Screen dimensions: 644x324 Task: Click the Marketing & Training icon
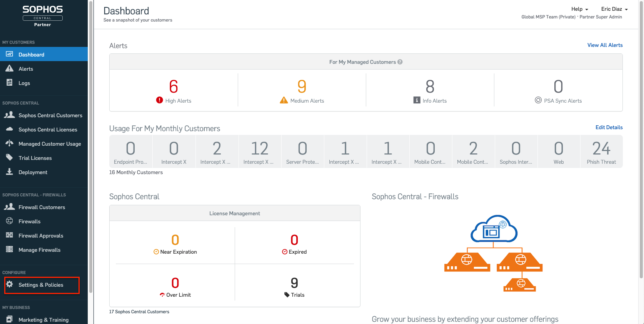[10, 319]
